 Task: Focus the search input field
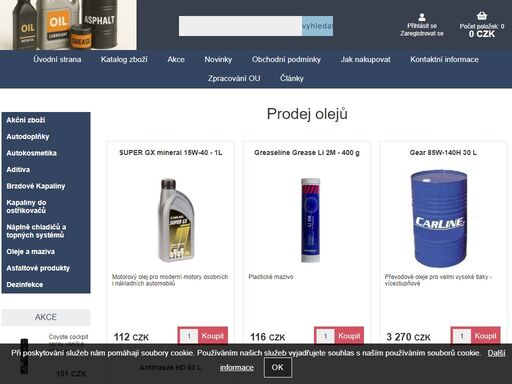[x=240, y=26]
